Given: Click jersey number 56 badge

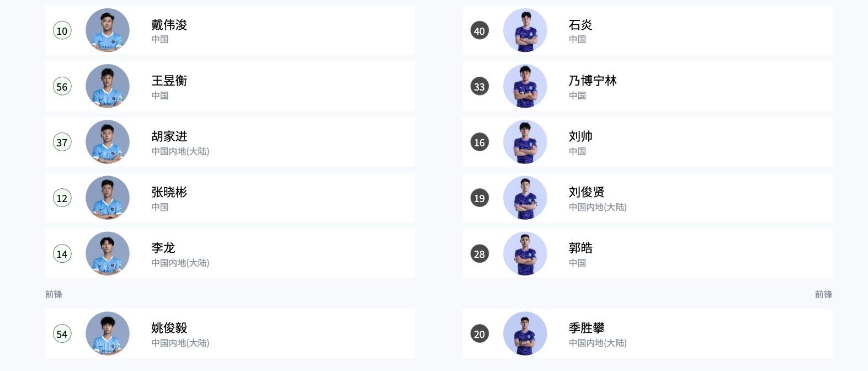Looking at the screenshot, I should 62,86.
